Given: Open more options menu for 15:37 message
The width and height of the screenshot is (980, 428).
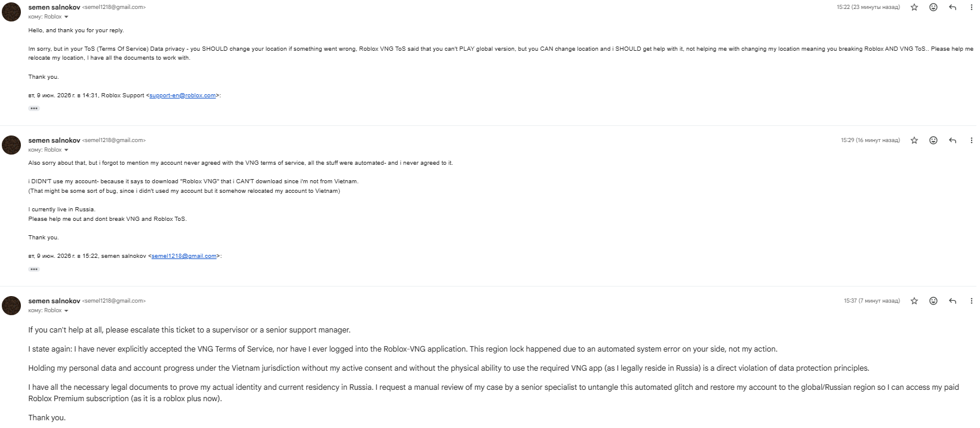Looking at the screenshot, I should pyautogui.click(x=971, y=301).
